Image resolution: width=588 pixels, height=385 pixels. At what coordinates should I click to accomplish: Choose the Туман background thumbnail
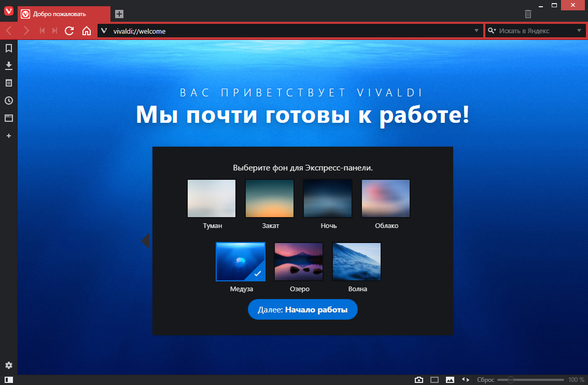pos(212,198)
